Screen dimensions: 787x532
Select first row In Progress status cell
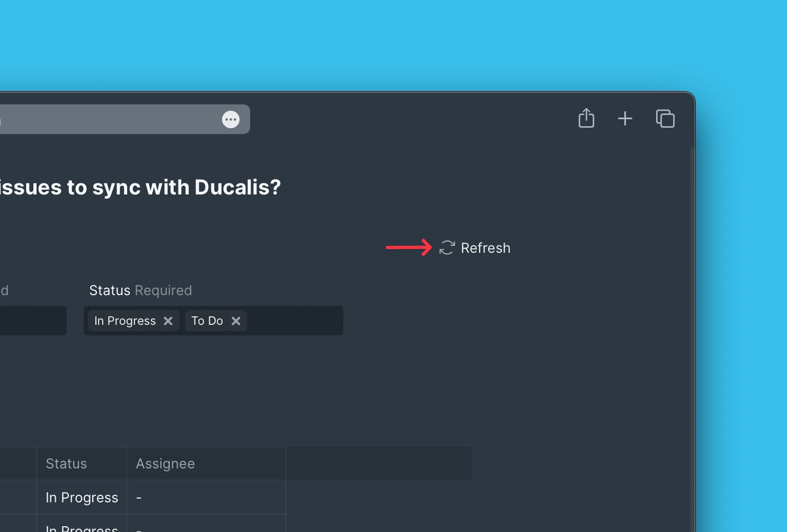point(82,498)
